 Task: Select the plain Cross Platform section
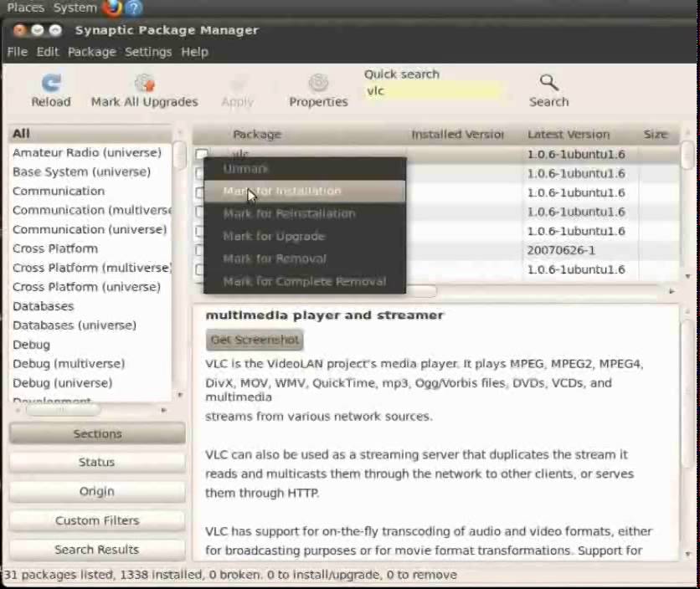point(90,248)
